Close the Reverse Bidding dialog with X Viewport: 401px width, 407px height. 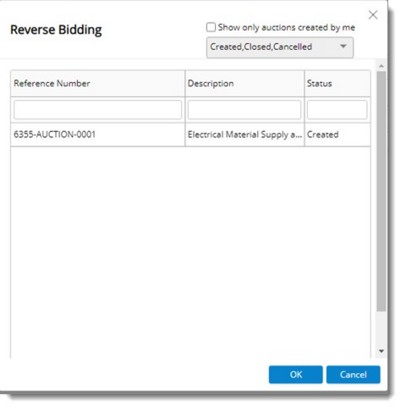pyautogui.click(x=373, y=15)
